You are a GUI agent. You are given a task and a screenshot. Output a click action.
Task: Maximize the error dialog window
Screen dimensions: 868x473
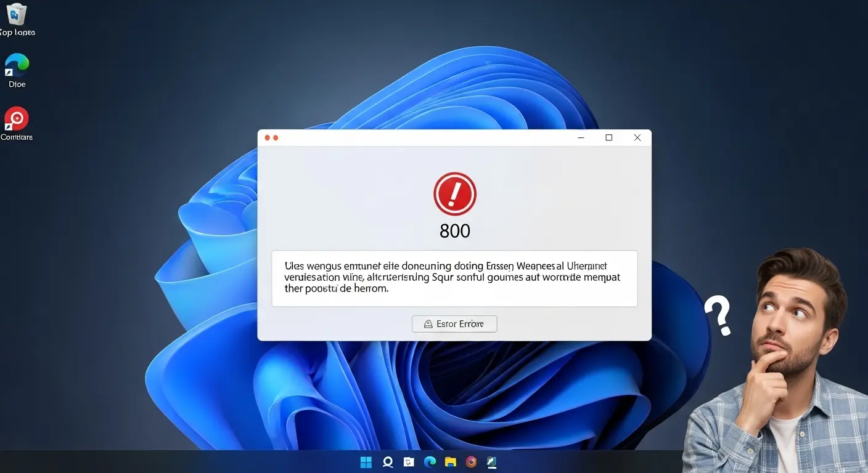(x=609, y=138)
